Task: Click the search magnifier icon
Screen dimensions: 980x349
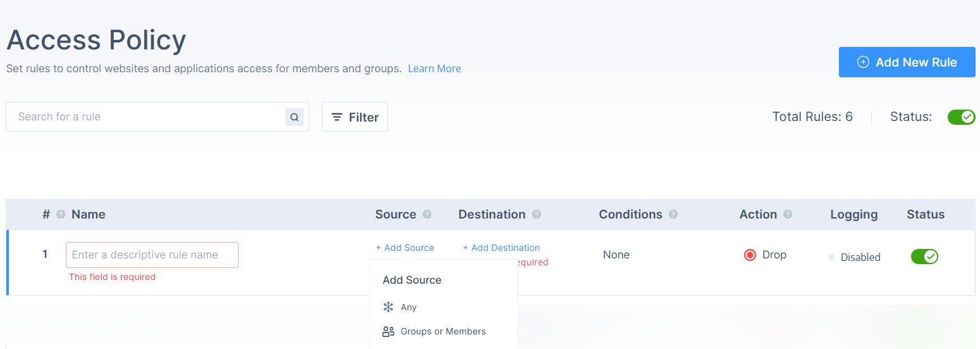Action: click(x=294, y=117)
